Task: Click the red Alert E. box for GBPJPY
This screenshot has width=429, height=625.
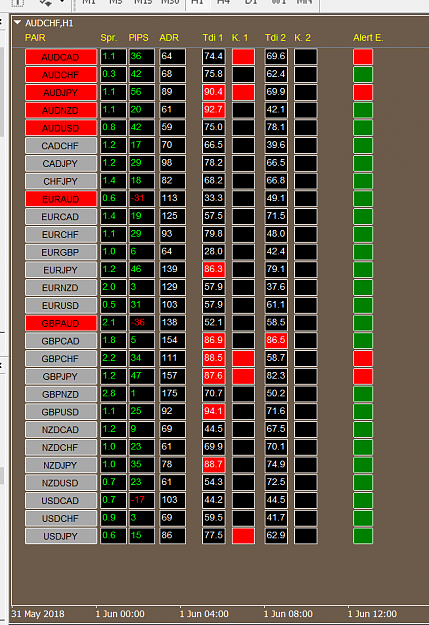Action: point(363,376)
